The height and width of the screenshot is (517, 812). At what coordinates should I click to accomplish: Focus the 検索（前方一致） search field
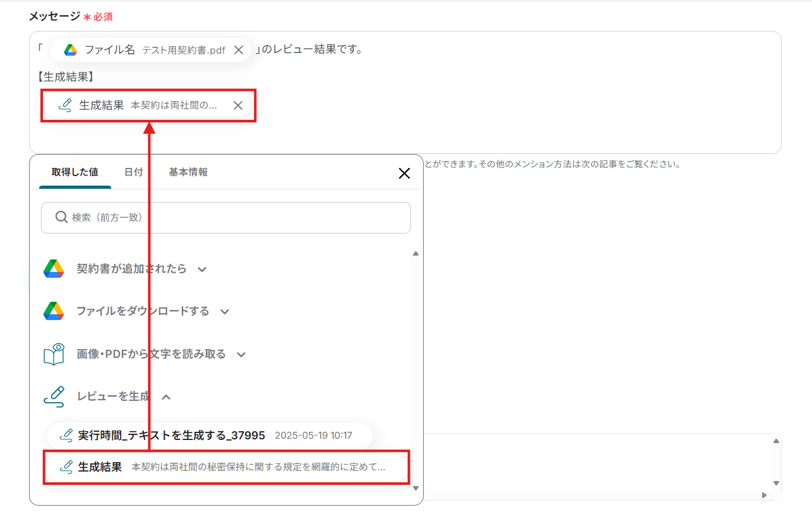point(226,218)
